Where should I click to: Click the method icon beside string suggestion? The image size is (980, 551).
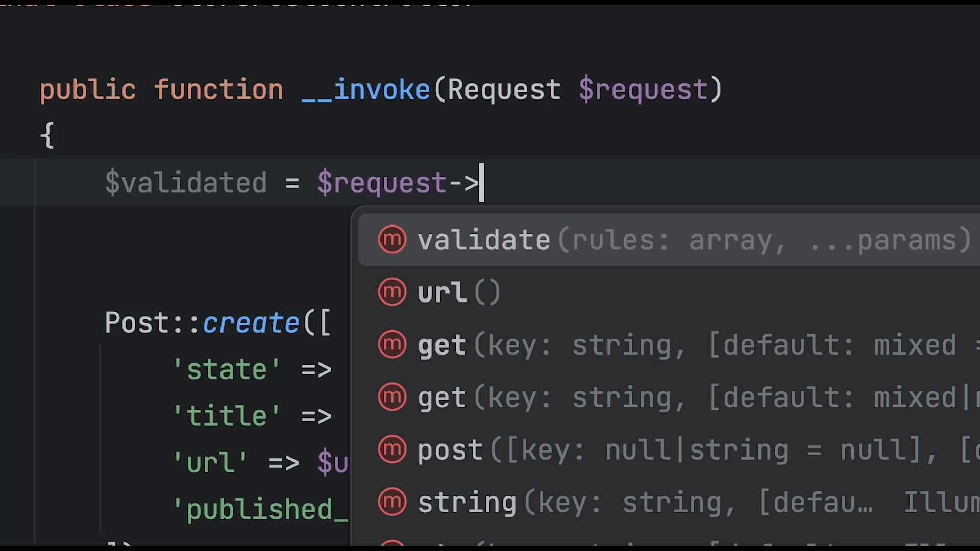point(392,502)
